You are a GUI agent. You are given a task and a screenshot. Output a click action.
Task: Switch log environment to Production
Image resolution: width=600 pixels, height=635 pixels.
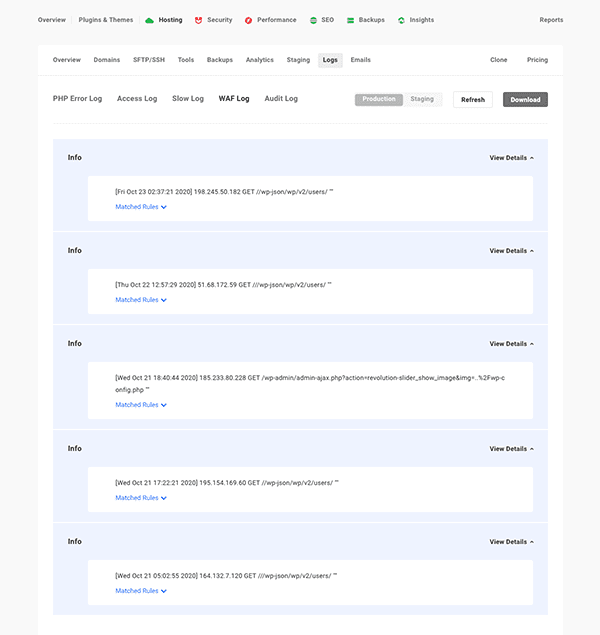tap(379, 99)
